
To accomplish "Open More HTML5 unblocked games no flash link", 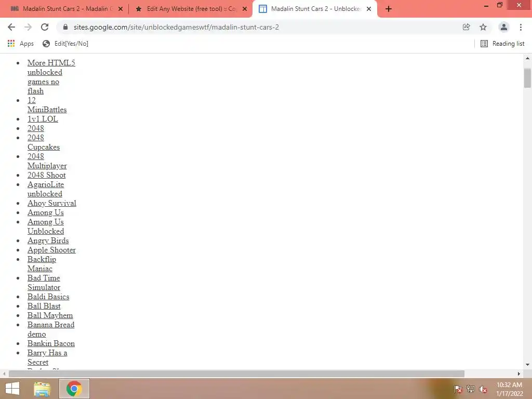I will coord(51,77).
